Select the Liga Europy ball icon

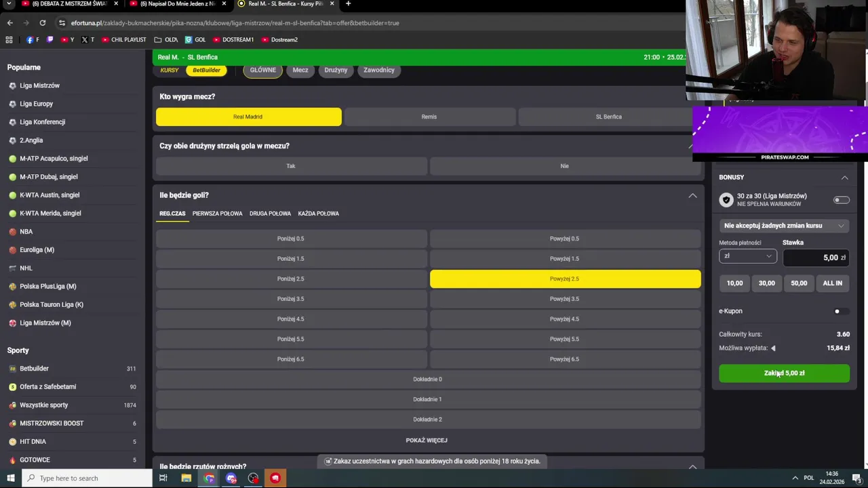(x=12, y=104)
